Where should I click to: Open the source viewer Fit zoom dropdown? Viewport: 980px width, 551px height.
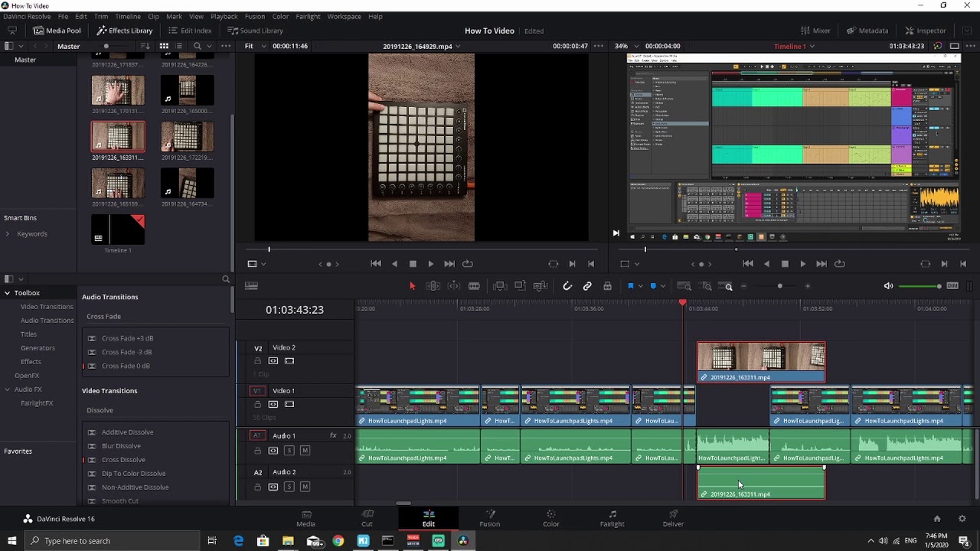(255, 46)
